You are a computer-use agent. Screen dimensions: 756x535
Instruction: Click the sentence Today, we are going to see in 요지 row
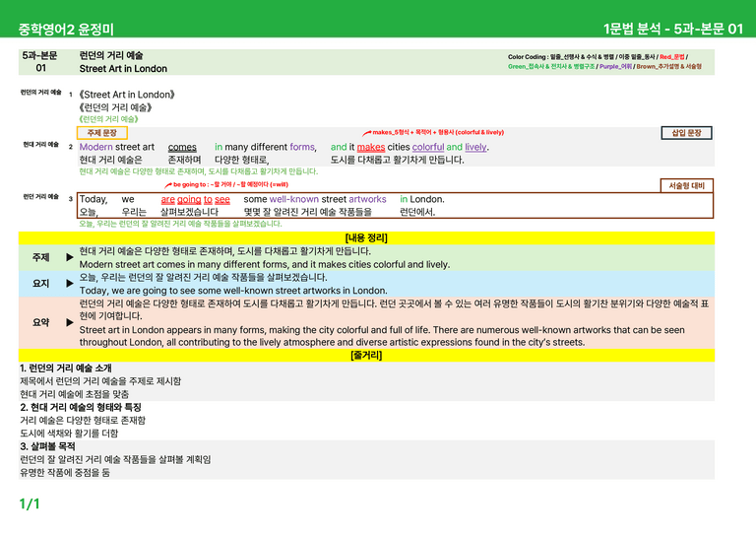[233, 291]
